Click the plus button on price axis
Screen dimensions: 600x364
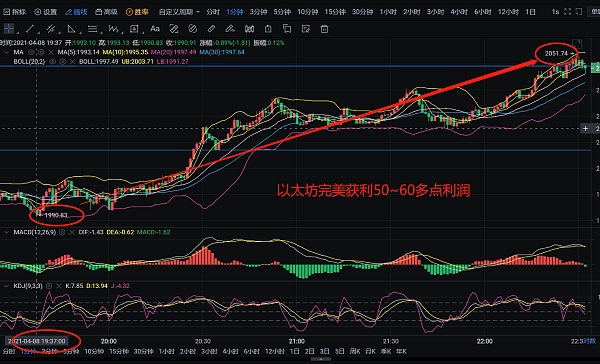coord(585,129)
